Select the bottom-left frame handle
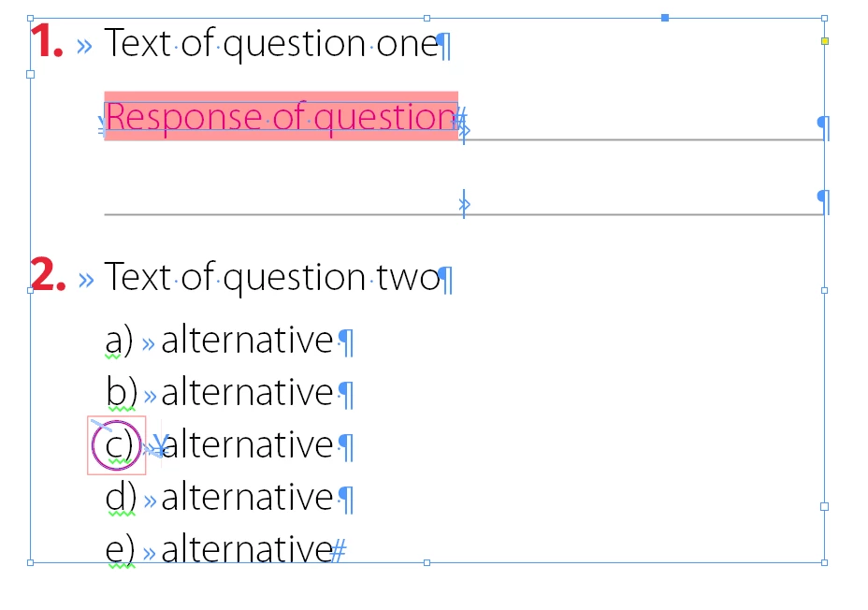The height and width of the screenshot is (610, 868). click(31, 562)
